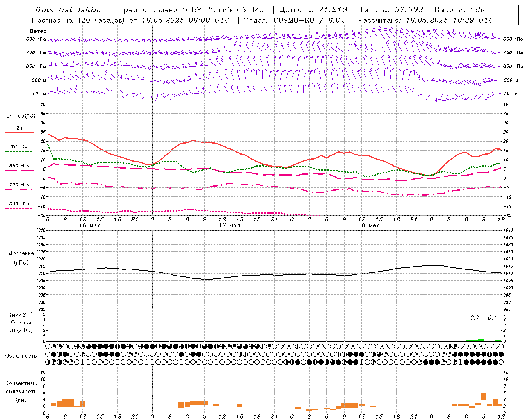Click the "Высота: 58м" header field
525x420 pixels.
coord(459,10)
